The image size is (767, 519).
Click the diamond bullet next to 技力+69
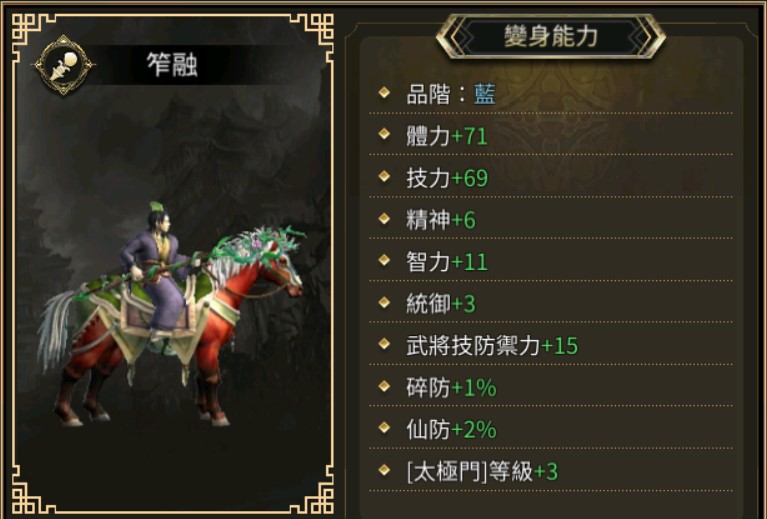(384, 176)
